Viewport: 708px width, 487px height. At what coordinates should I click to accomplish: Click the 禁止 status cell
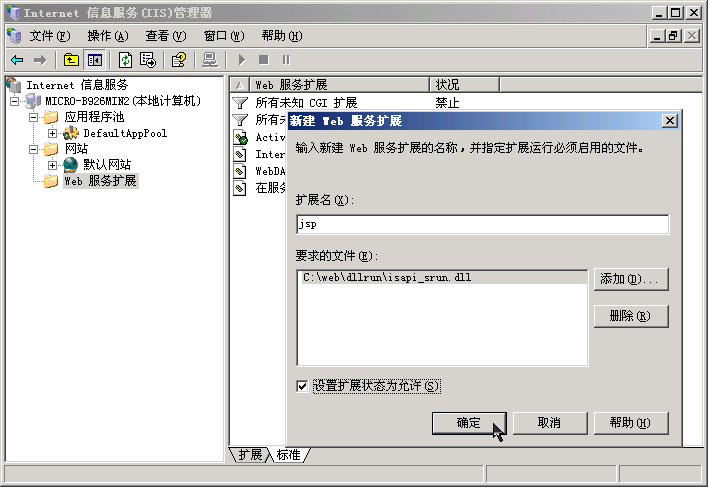coord(447,103)
